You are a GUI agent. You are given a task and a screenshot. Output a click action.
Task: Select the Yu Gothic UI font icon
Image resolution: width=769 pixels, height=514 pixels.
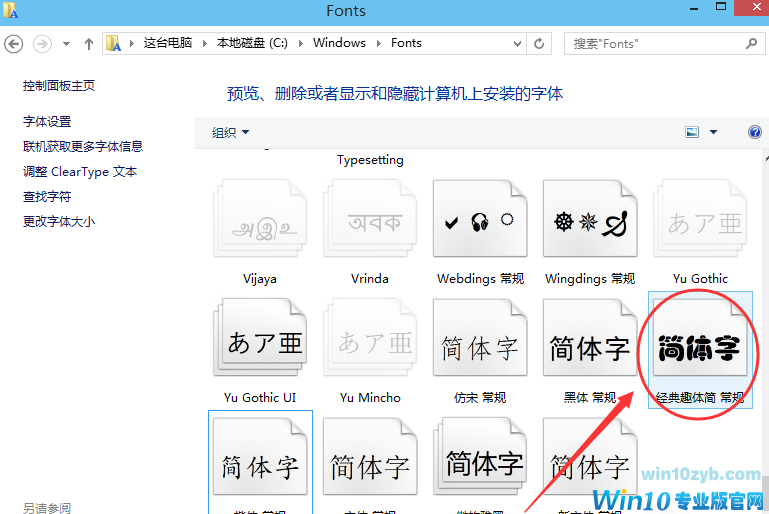click(x=260, y=338)
